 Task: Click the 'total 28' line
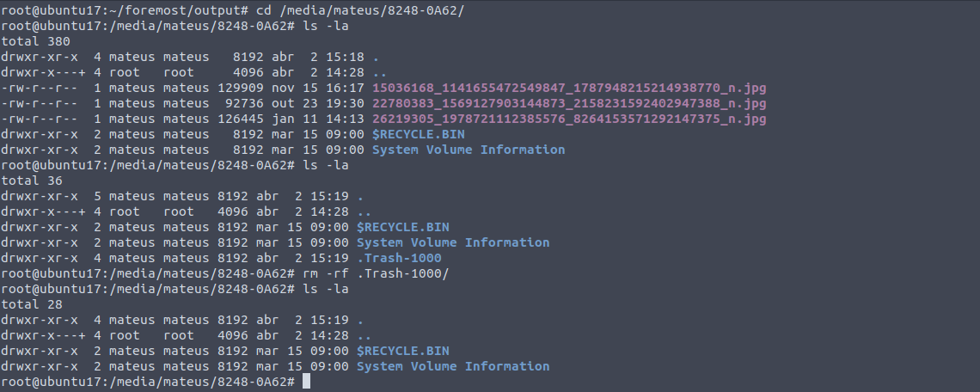32,304
